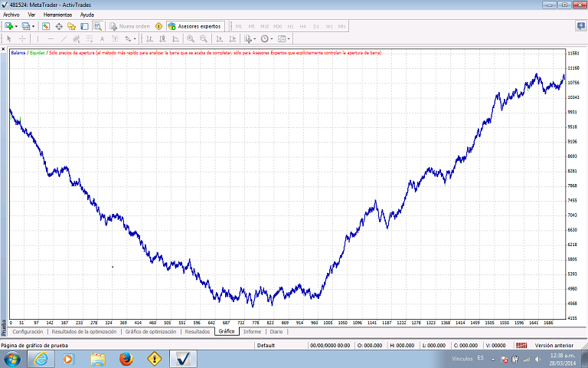Switch to the Informe tab
588x368 pixels.
click(x=252, y=332)
